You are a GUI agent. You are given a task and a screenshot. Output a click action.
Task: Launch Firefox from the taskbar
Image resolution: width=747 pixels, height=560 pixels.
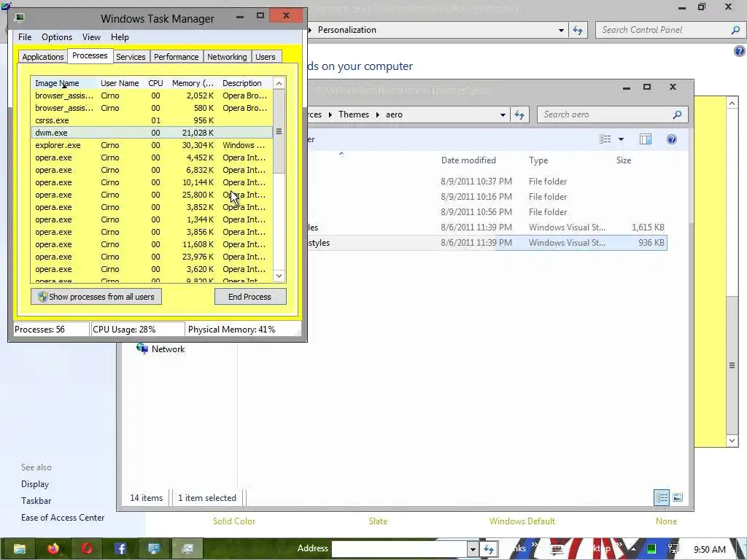(53, 548)
